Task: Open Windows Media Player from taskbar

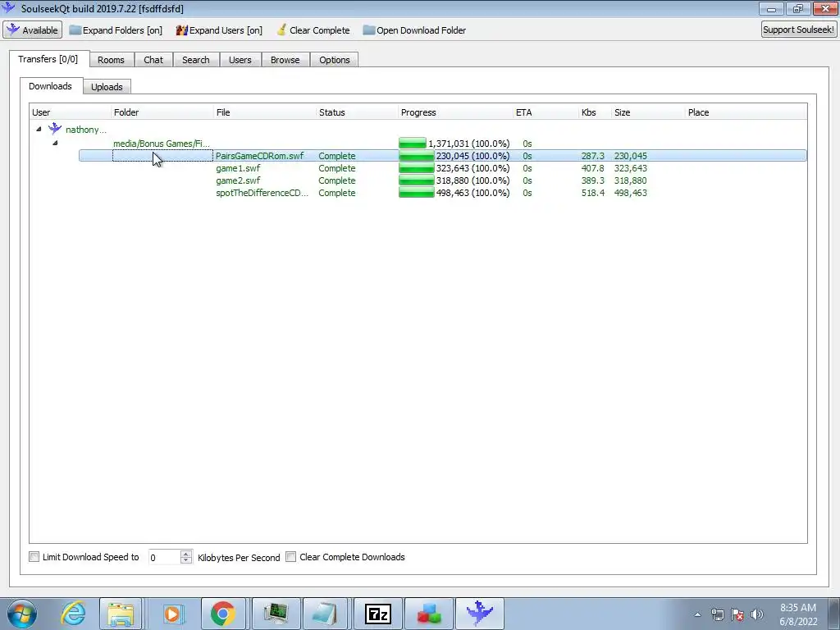Action: pyautogui.click(x=172, y=614)
